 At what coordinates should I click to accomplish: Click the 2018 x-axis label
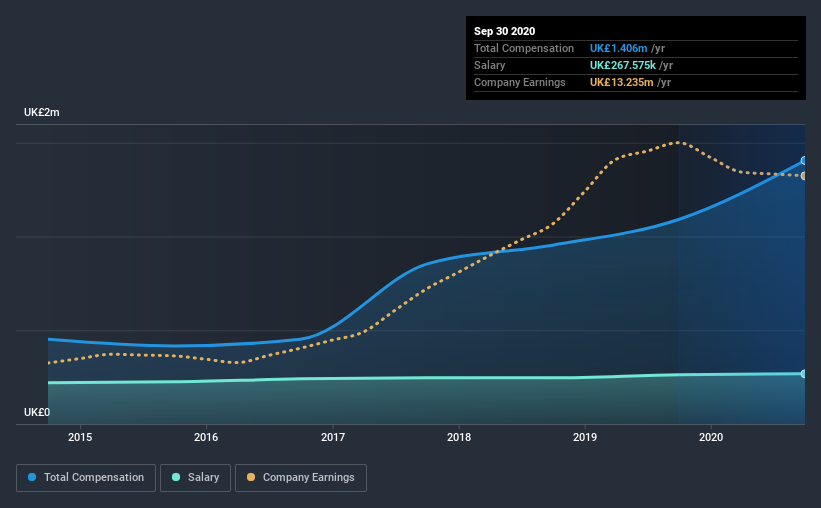pos(459,437)
